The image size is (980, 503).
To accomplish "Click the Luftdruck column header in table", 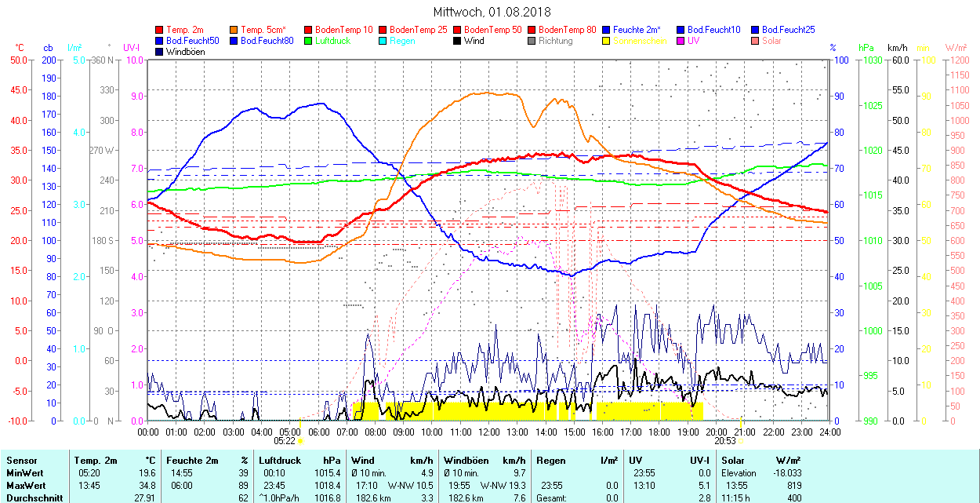I will click(280, 461).
